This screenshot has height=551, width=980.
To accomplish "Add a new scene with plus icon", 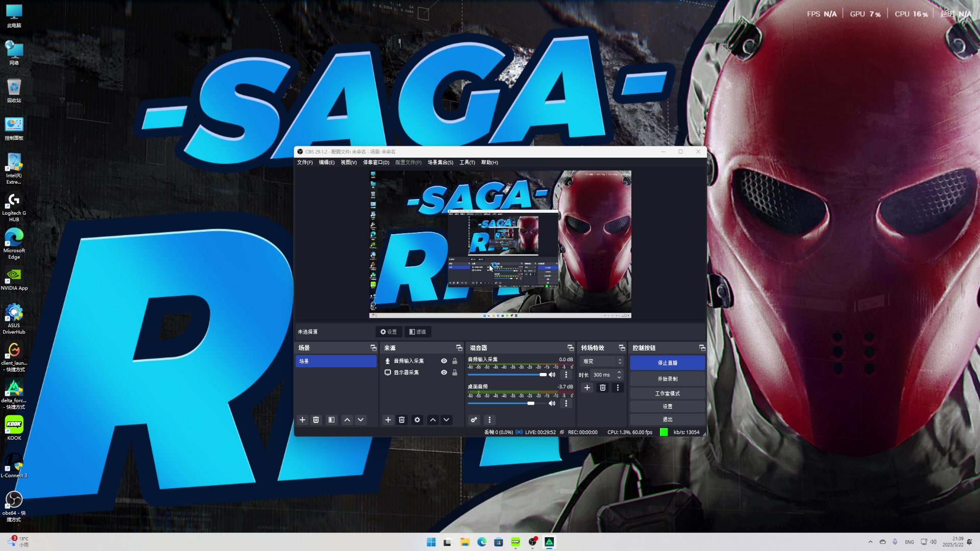I will 302,420.
